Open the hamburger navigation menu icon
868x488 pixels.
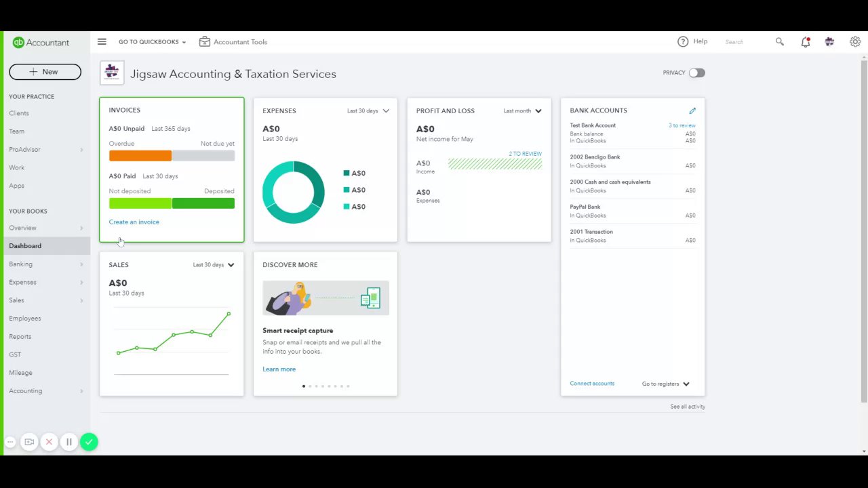(102, 41)
